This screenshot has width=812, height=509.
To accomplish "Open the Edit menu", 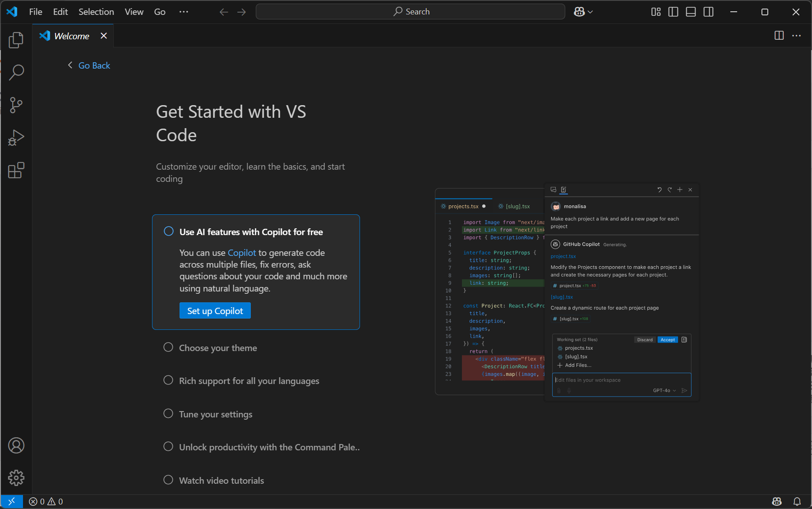I will coord(60,12).
